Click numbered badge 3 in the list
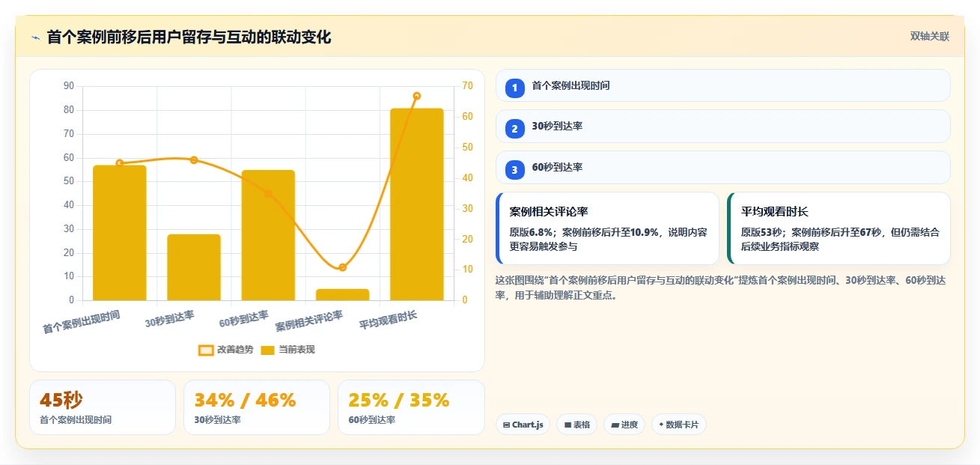This screenshot has width=980, height=465. 514,170
